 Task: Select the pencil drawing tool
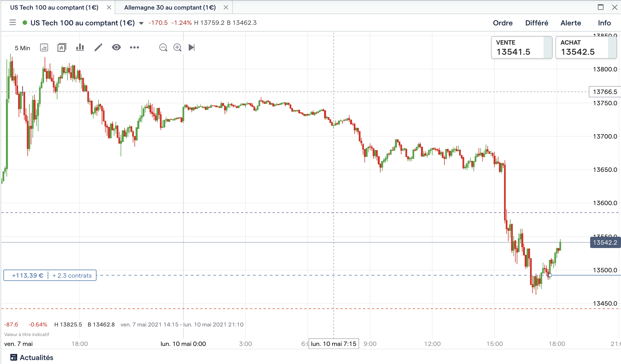(x=98, y=47)
